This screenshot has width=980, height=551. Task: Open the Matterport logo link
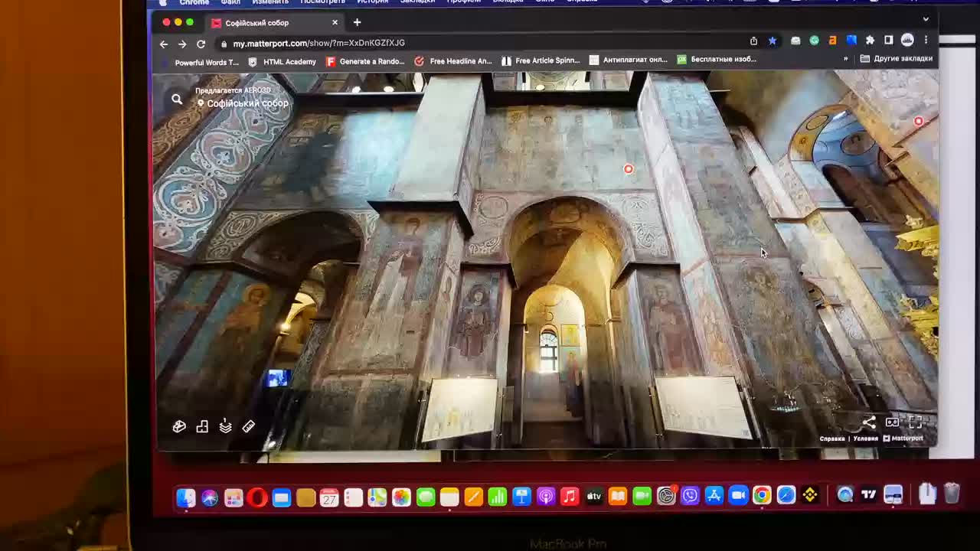903,439
